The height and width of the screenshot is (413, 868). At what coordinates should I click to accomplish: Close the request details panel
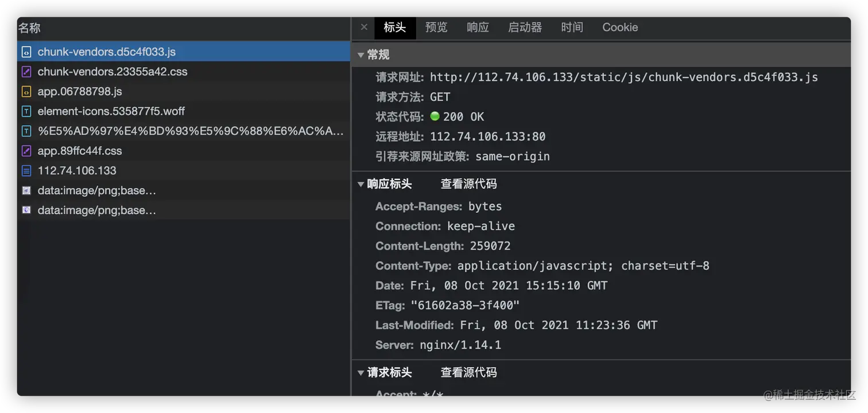click(364, 27)
